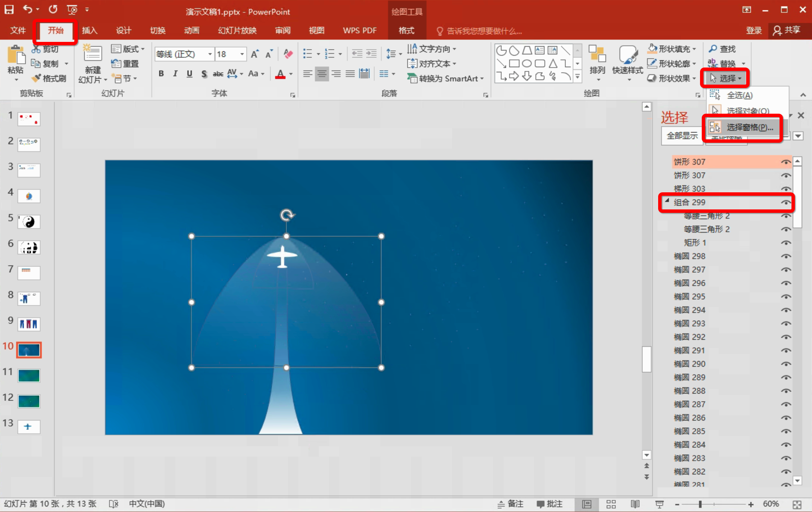Click 转换为 SmartArt
The width and height of the screenshot is (812, 512).
[445, 78]
